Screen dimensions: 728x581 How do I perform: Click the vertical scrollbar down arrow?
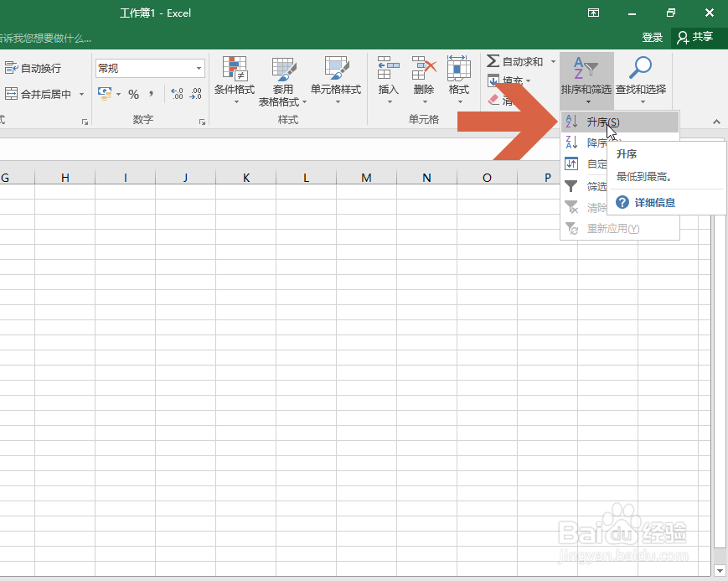[720, 570]
